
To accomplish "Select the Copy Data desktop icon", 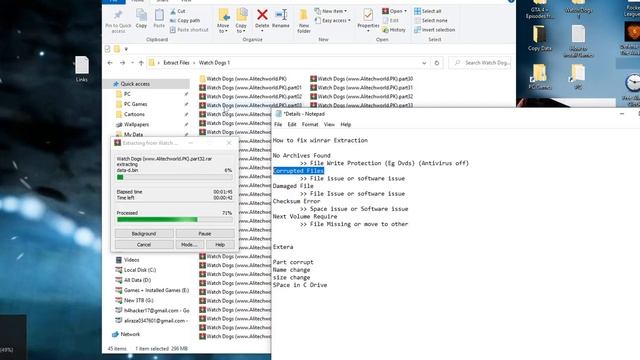I will 540,38.
